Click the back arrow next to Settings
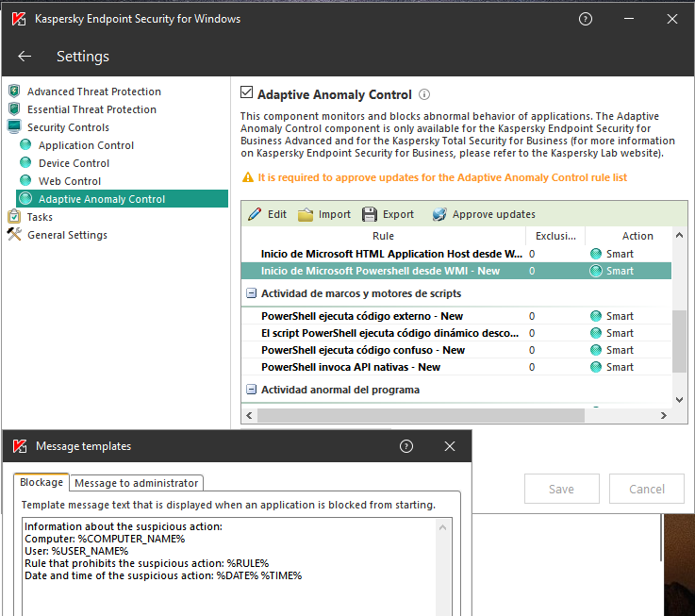This screenshot has width=695, height=616. [x=25, y=57]
